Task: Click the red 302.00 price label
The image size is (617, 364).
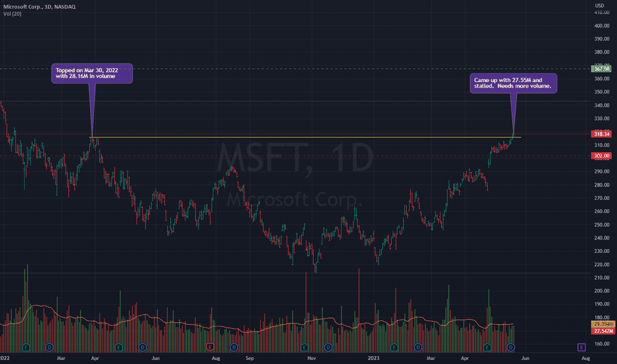Action: coord(602,156)
